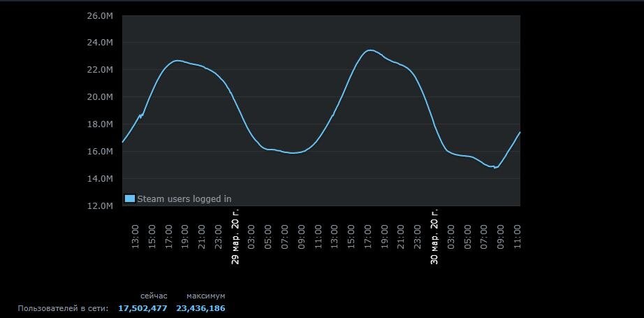Click the blue legend swatch for Steam users

(130, 199)
